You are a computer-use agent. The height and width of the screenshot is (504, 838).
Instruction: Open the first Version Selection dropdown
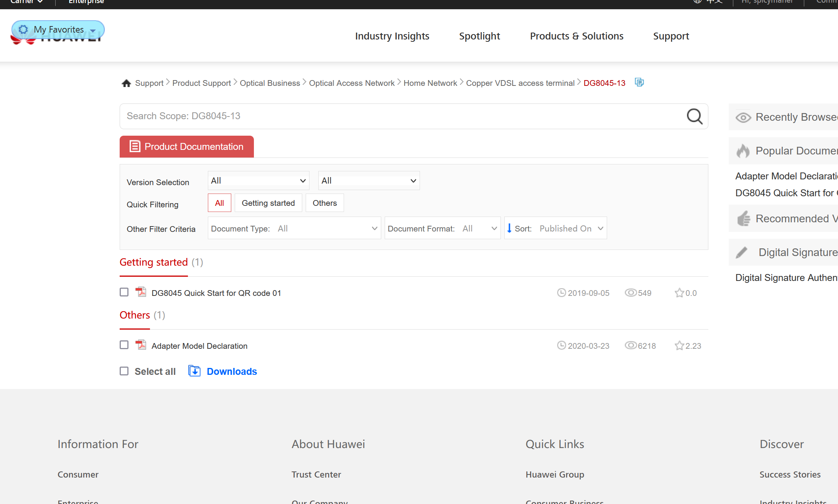point(258,181)
